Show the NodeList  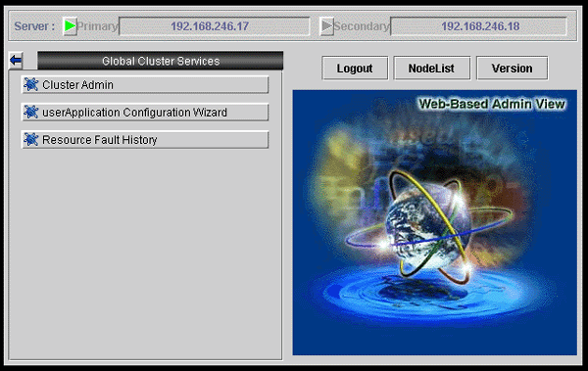(x=431, y=69)
